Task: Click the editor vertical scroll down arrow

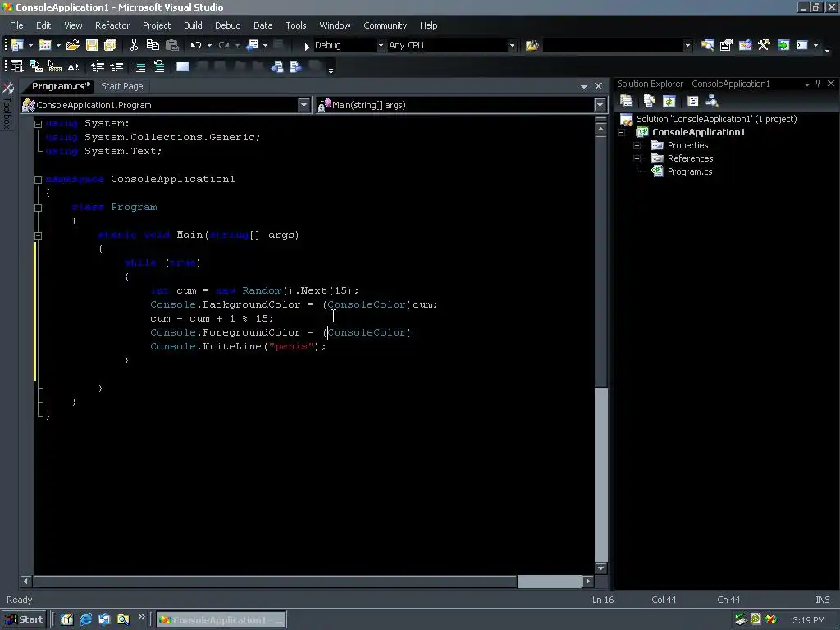Action: (x=600, y=568)
